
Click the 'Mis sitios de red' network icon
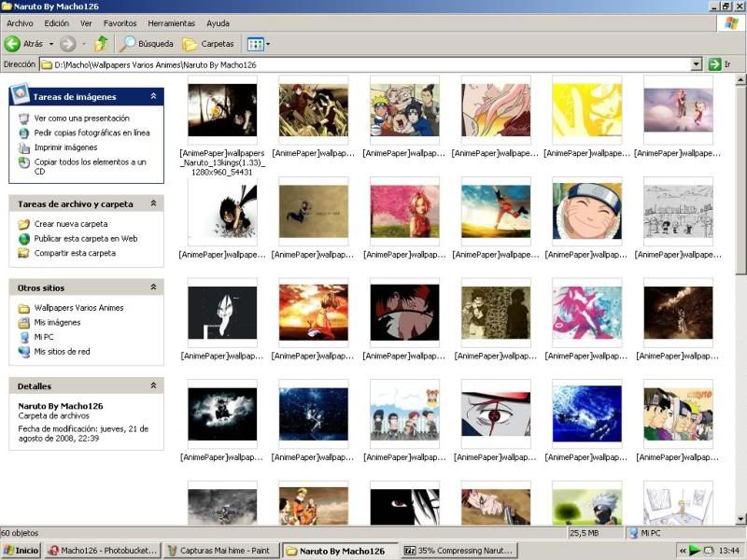coord(24,352)
